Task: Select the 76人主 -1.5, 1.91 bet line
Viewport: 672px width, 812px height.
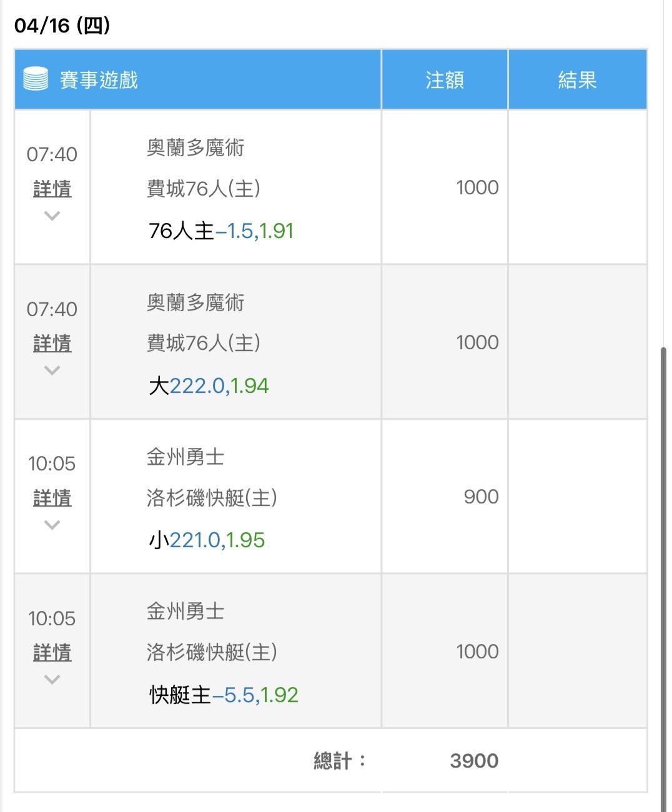Action: 221,231
